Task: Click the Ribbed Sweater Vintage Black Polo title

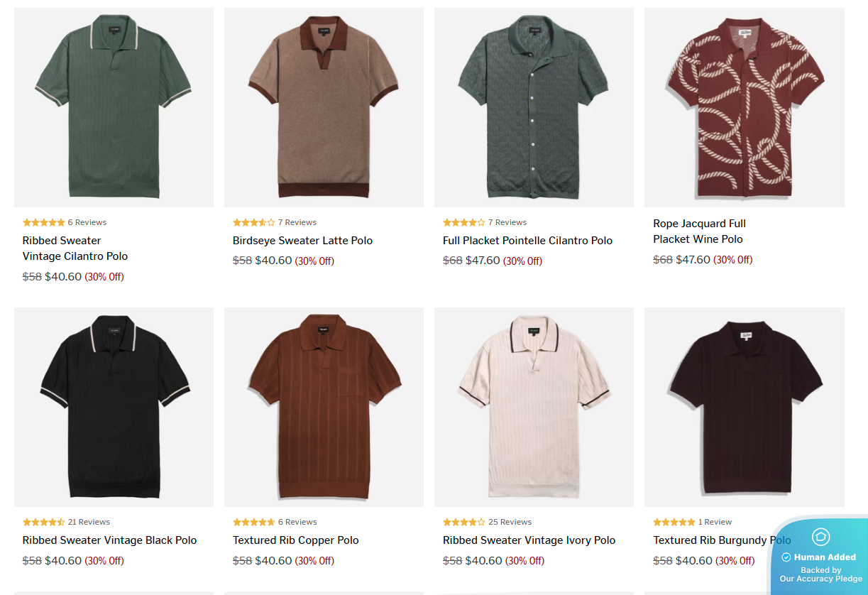Action: pyautogui.click(x=109, y=540)
